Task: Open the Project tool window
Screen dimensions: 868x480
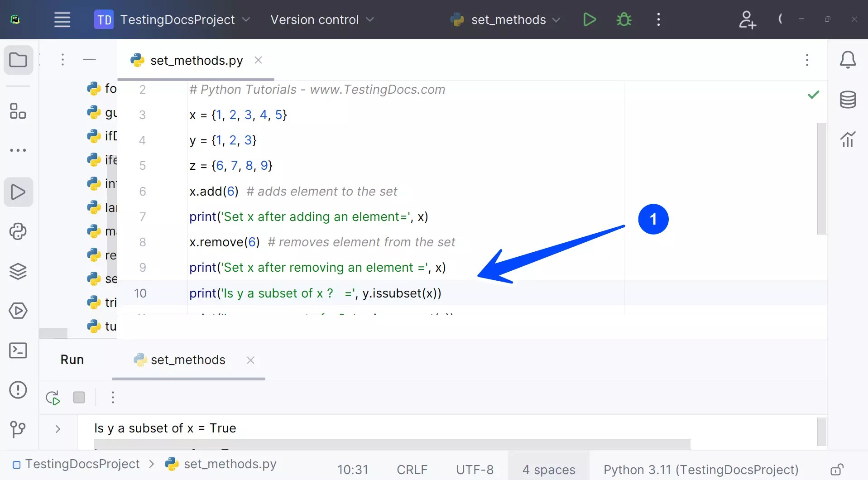Action: (x=18, y=60)
